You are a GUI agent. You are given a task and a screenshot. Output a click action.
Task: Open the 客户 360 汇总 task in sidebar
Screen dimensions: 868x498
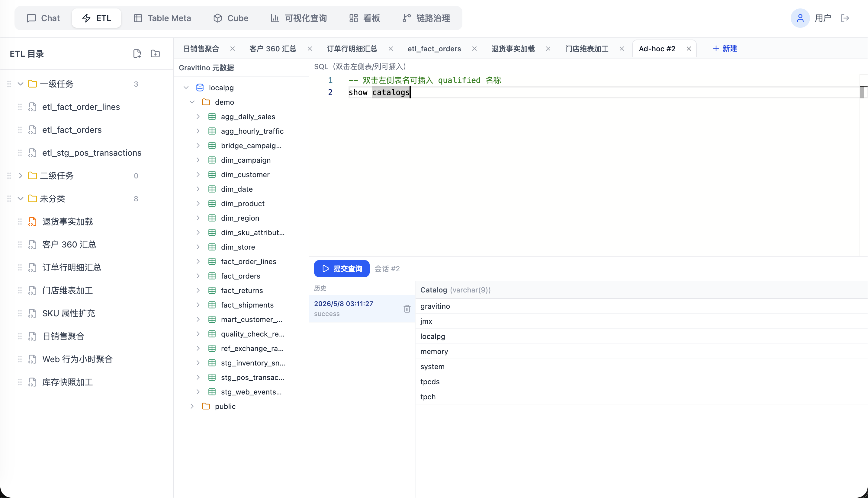click(x=69, y=244)
